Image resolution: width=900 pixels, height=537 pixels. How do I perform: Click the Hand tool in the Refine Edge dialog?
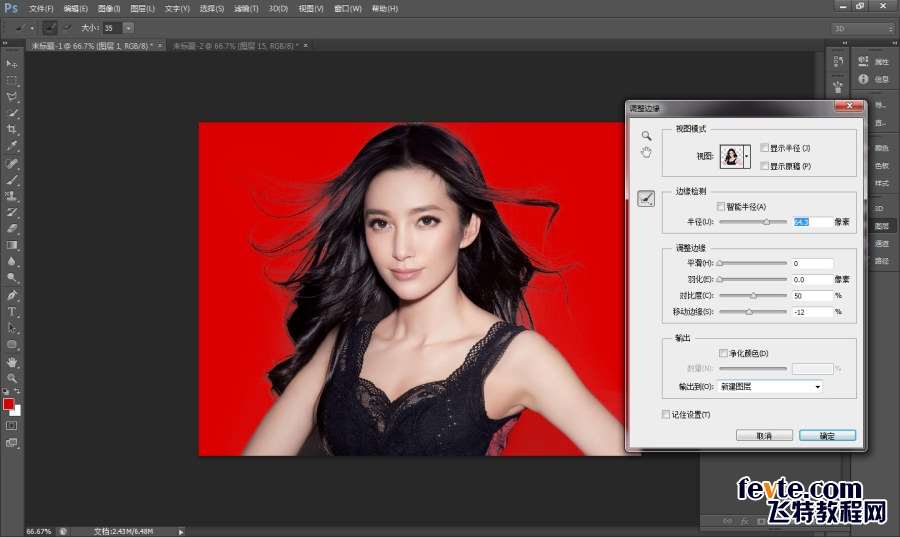coord(646,153)
